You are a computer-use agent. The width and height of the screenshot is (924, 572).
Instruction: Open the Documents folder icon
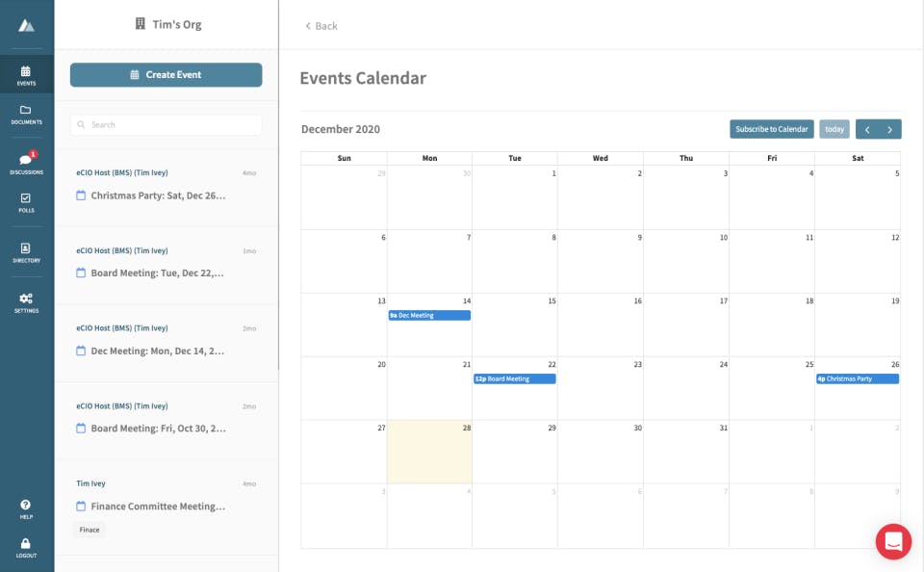tap(26, 115)
